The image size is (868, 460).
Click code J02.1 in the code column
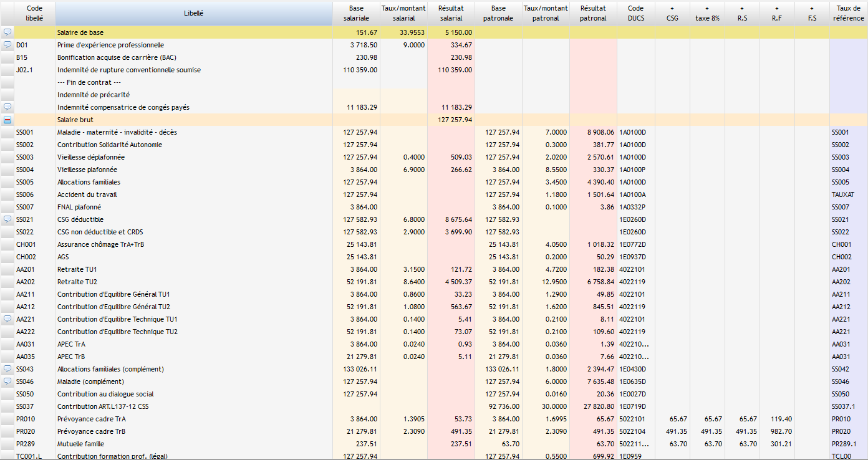(24, 70)
